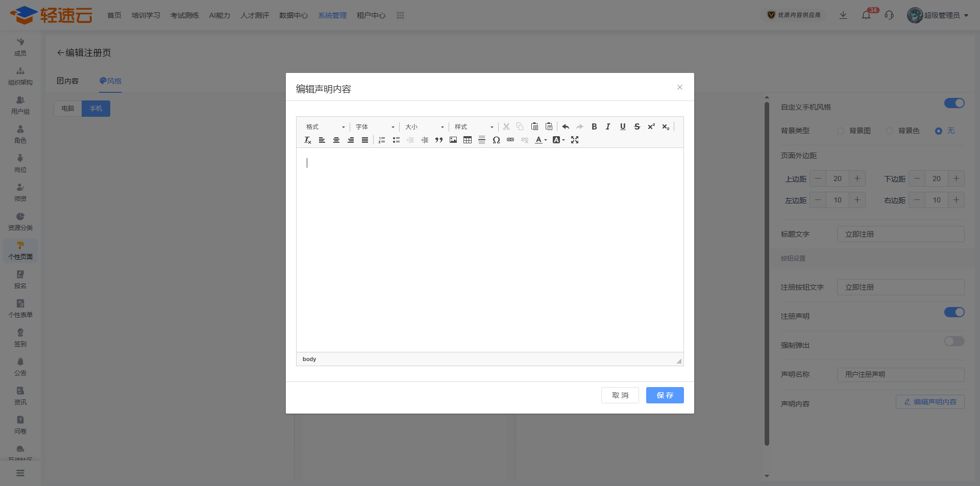Insert a table in the editor

(x=468, y=140)
